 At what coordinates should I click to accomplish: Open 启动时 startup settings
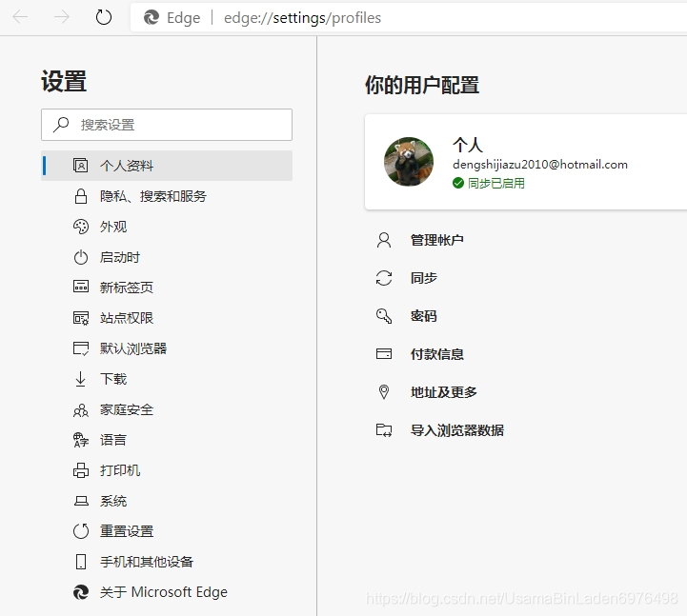click(x=120, y=257)
